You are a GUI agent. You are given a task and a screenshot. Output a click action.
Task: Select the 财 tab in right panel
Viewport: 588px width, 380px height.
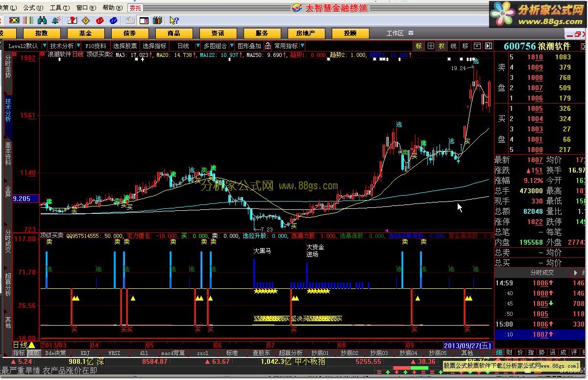click(510, 353)
